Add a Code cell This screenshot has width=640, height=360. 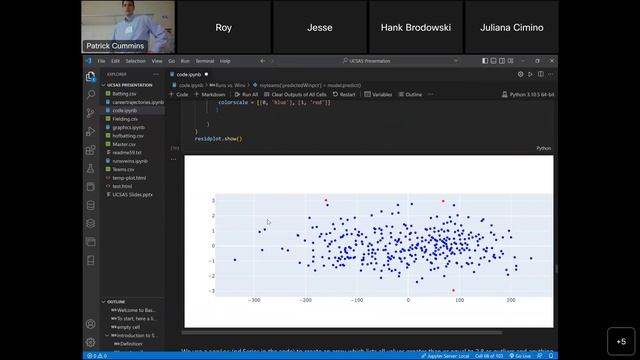[x=179, y=94]
